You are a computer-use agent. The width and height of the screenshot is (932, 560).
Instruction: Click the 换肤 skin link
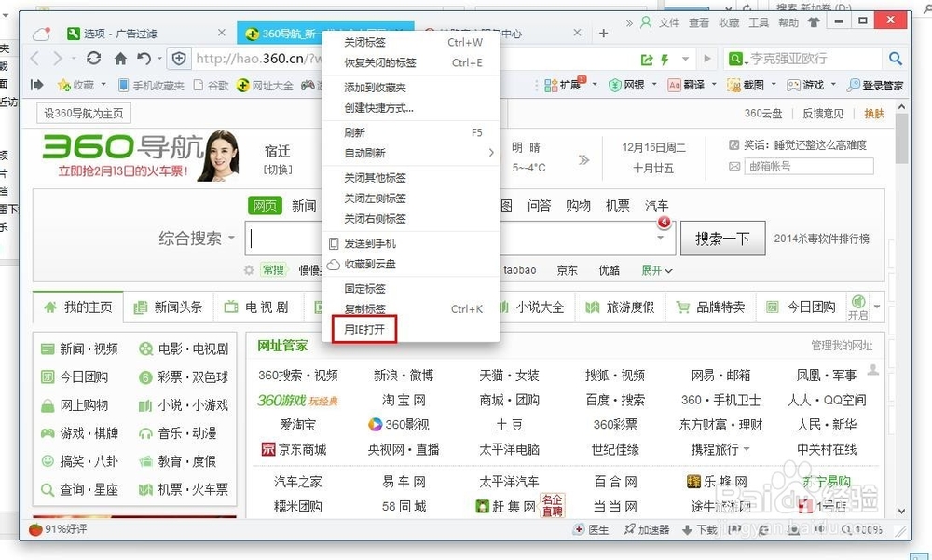[874, 114]
